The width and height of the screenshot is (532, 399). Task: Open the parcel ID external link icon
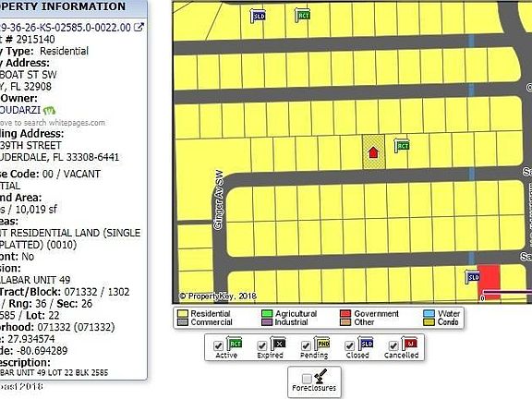[x=139, y=27]
